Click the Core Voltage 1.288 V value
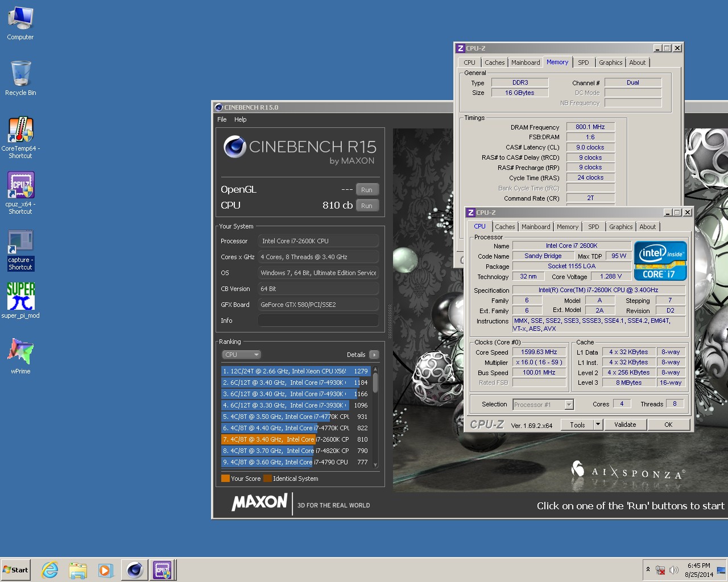This screenshot has width=728, height=582. pos(611,277)
